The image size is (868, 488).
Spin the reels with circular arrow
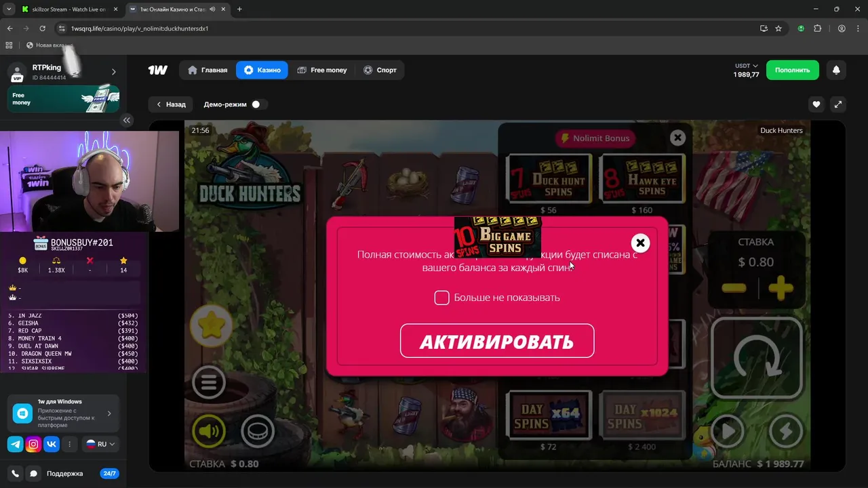tap(756, 358)
